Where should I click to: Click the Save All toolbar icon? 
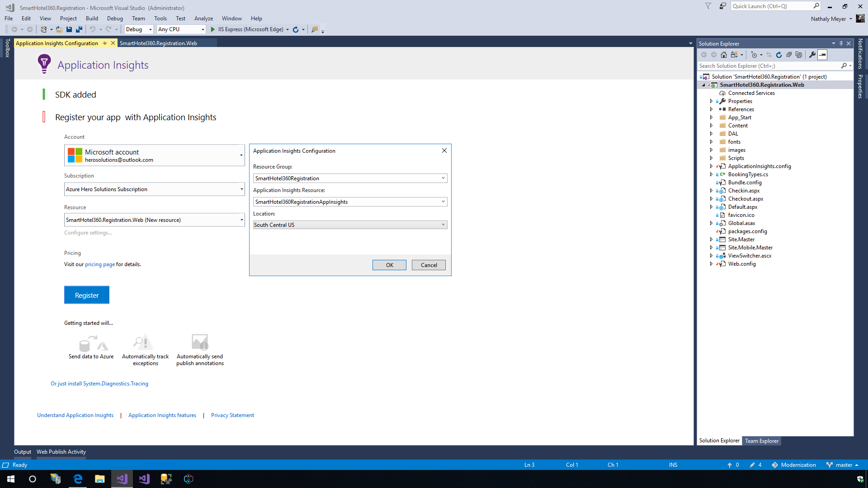click(79, 29)
